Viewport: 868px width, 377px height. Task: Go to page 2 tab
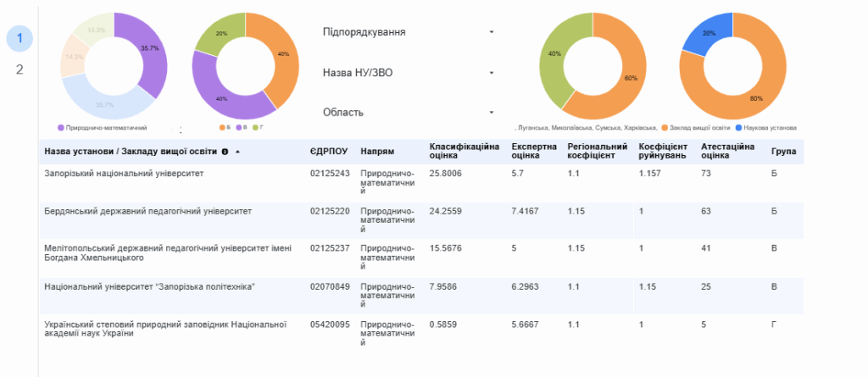[19, 69]
